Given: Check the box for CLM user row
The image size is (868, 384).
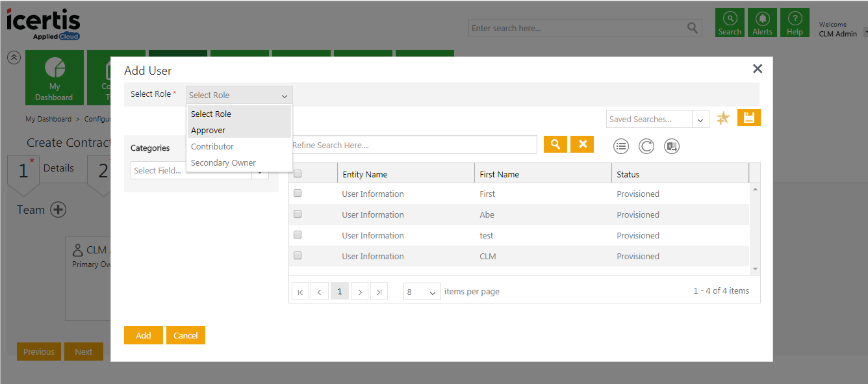Looking at the screenshot, I should click(x=298, y=255).
